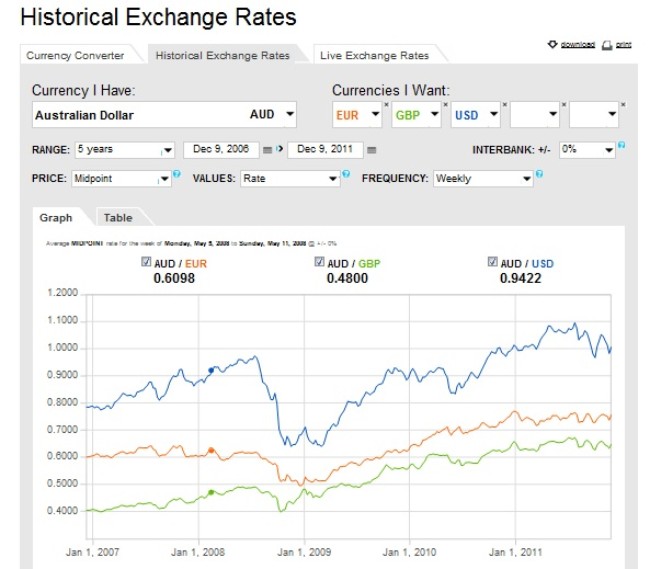Image resolution: width=650 pixels, height=569 pixels.
Task: Click help icon beside Interbank dropdown
Action: (622, 146)
